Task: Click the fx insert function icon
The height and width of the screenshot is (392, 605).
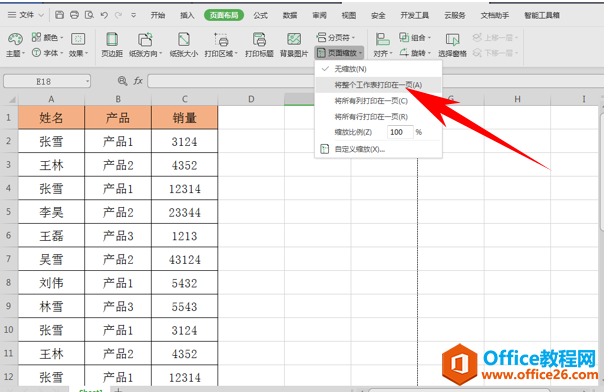Action: click(138, 81)
